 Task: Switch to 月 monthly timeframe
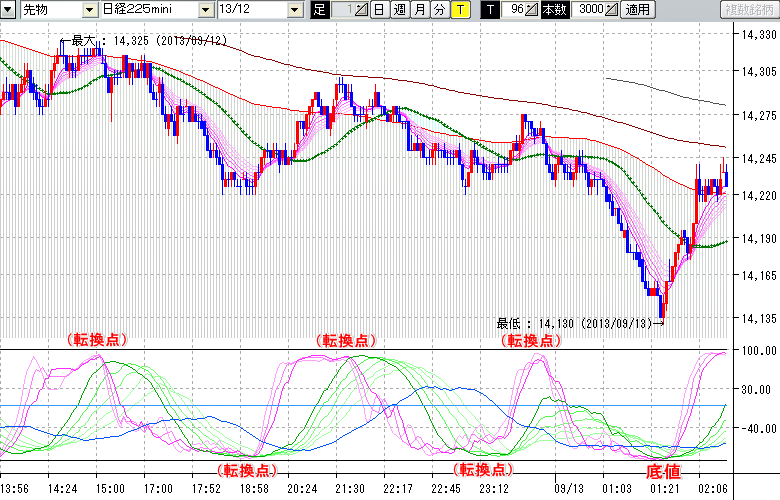[x=419, y=10]
